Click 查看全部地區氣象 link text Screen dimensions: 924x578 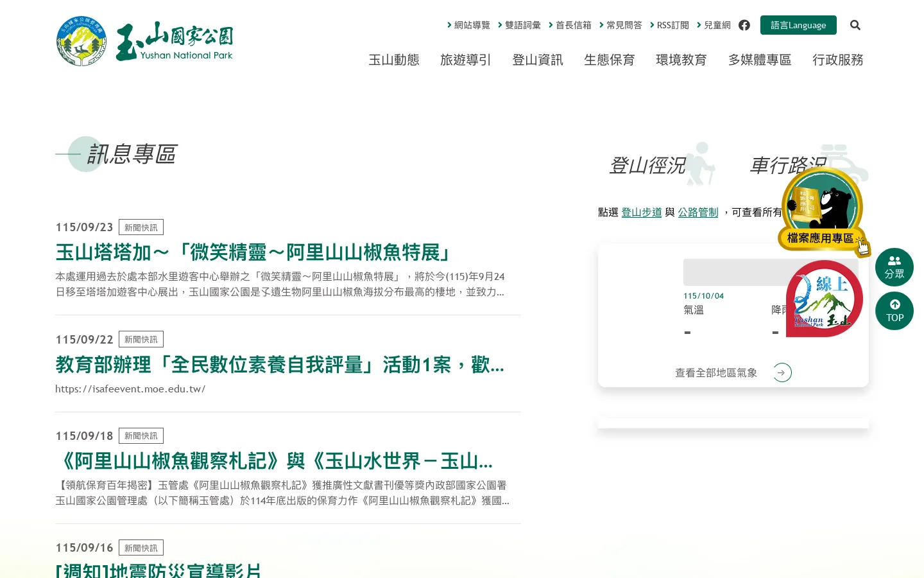click(x=716, y=372)
